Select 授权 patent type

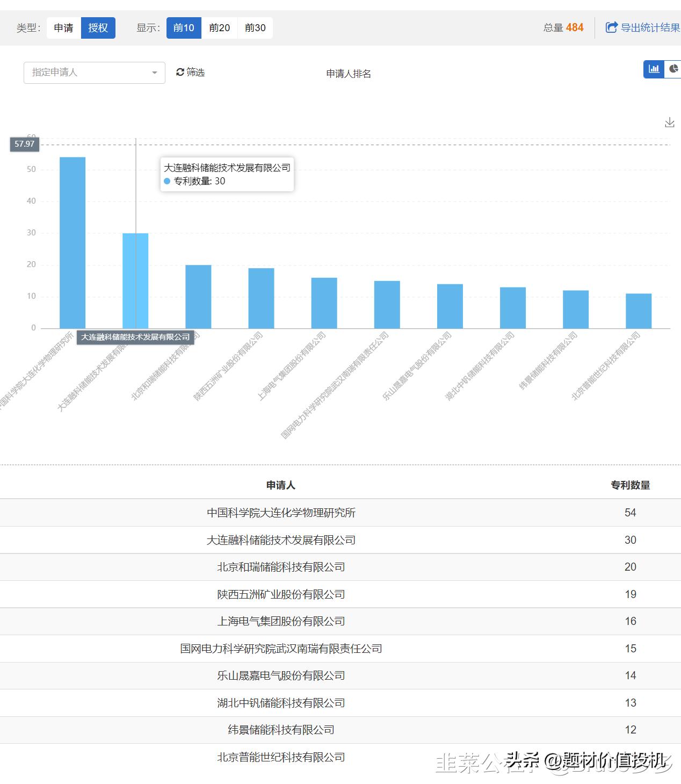click(98, 28)
